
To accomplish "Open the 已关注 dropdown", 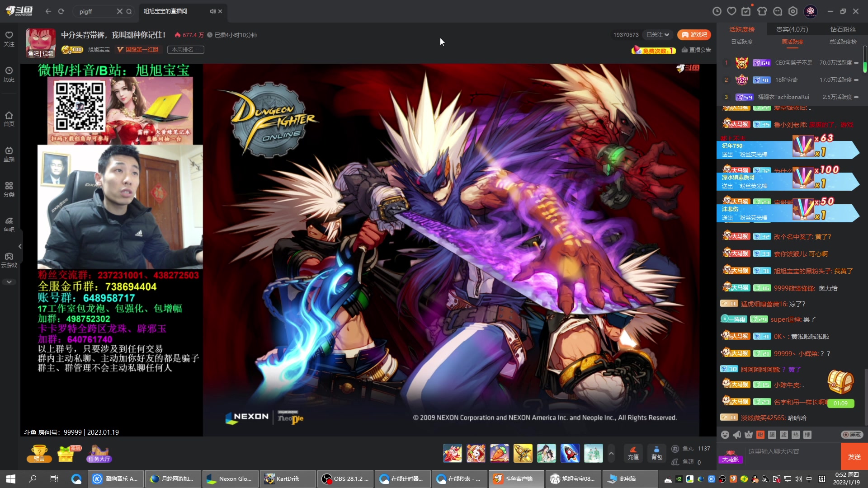I will (x=657, y=35).
